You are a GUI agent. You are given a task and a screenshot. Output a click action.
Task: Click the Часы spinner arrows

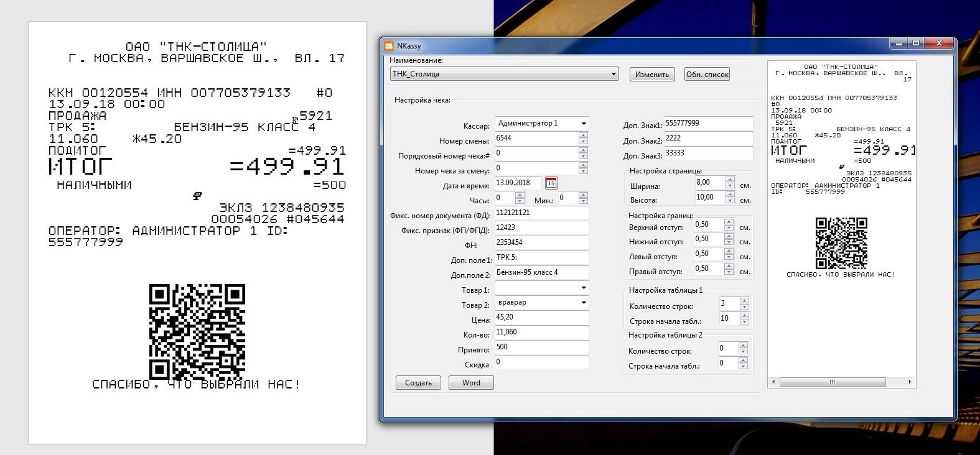click(x=520, y=198)
